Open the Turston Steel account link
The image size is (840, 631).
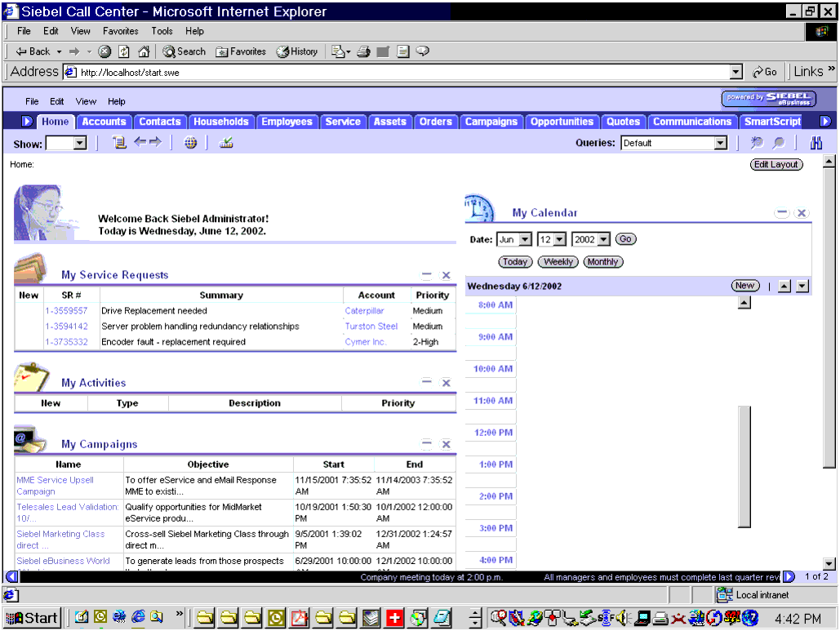click(371, 327)
